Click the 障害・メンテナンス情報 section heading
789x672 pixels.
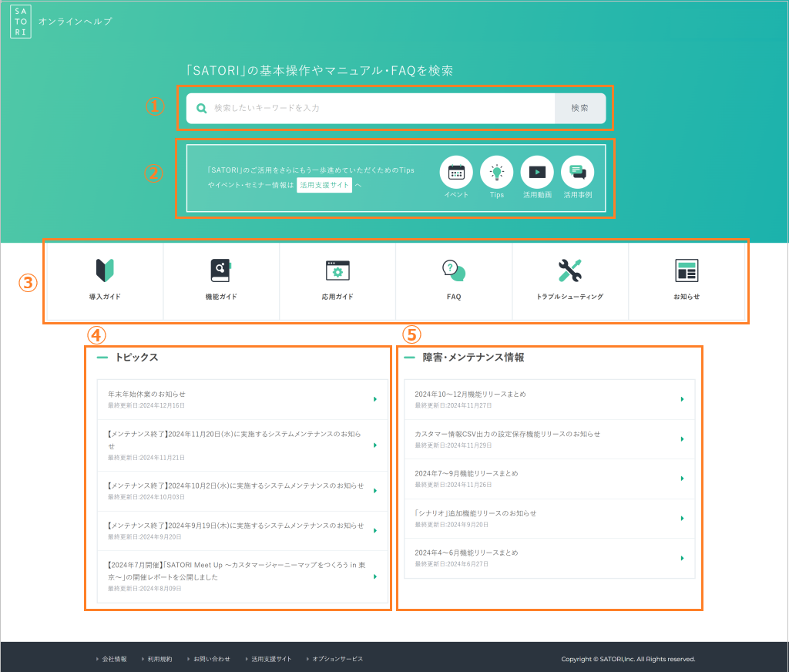pyautogui.click(x=473, y=358)
